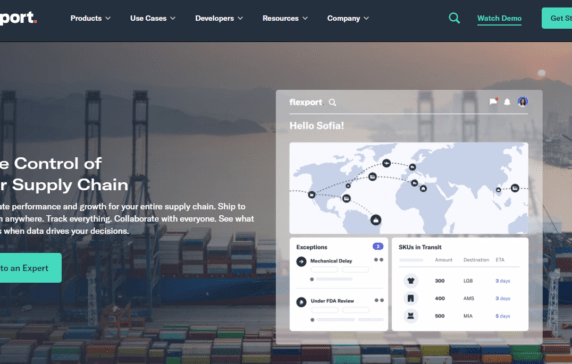Select the ship marker over South America
Screen dimensions: 572x364
click(x=376, y=220)
